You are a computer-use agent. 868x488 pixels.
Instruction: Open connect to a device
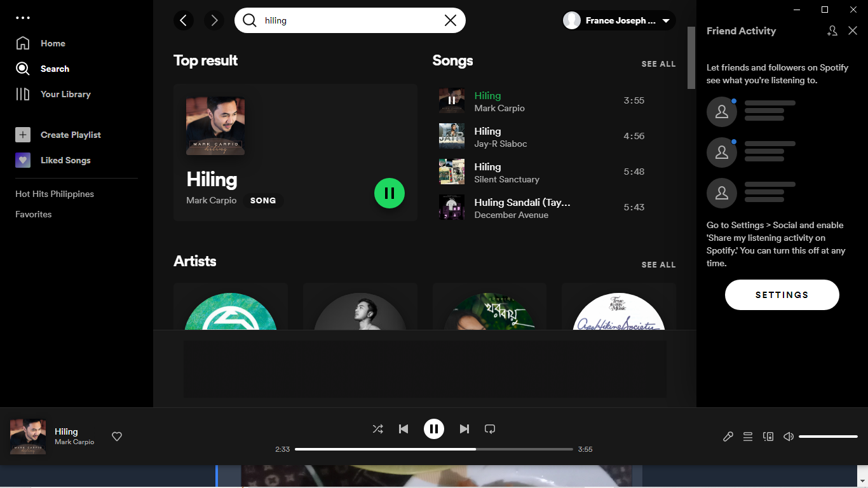(x=768, y=437)
